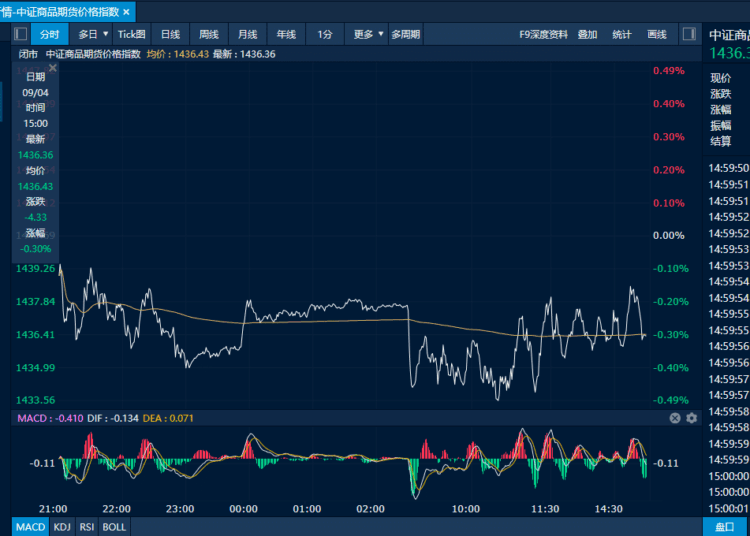Open MACD indicator settings gear
This screenshot has width=750, height=536.
point(692,418)
